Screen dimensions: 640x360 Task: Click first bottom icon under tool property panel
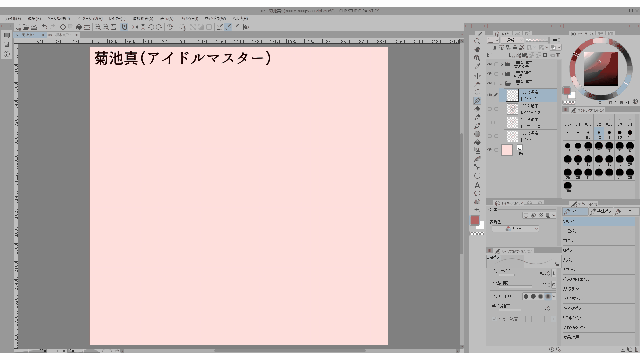[552, 349]
